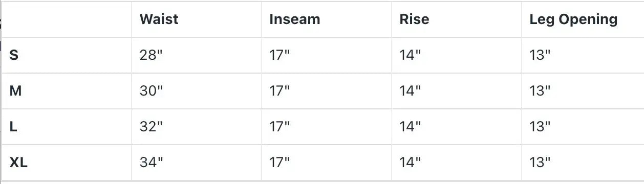Click the leg opening value for size XL

pos(540,163)
